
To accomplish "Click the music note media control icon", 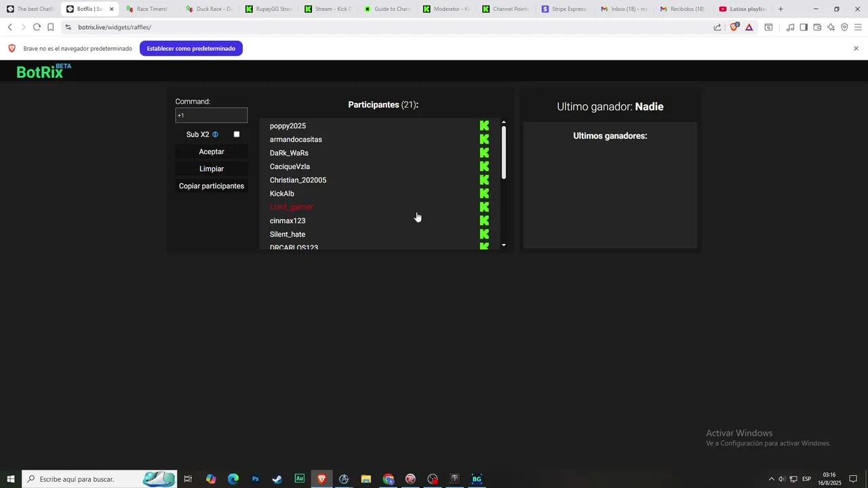I will tap(791, 27).
